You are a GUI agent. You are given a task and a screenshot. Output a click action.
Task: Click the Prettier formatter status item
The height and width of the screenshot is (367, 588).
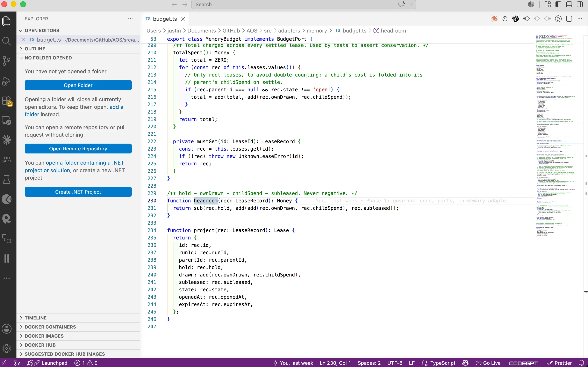pos(560,363)
